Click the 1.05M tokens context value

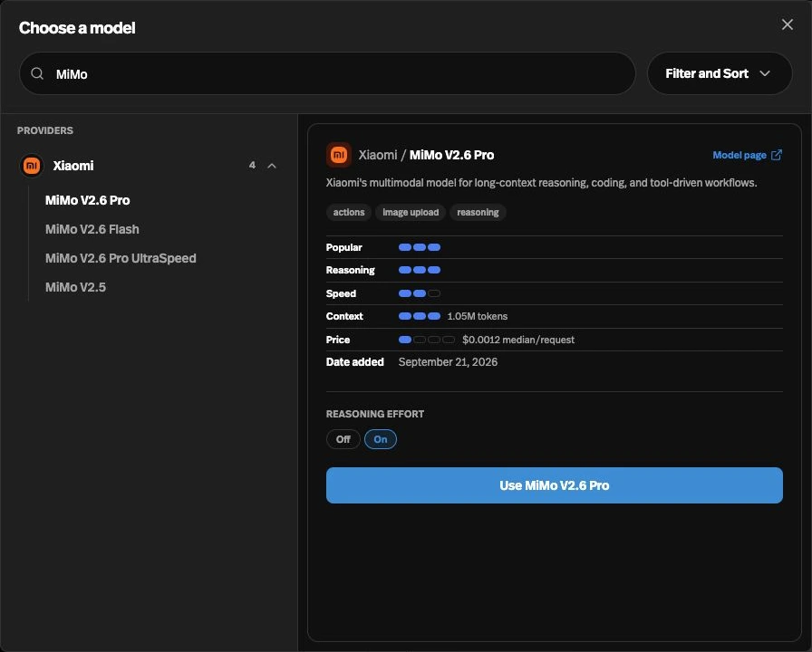click(x=477, y=316)
